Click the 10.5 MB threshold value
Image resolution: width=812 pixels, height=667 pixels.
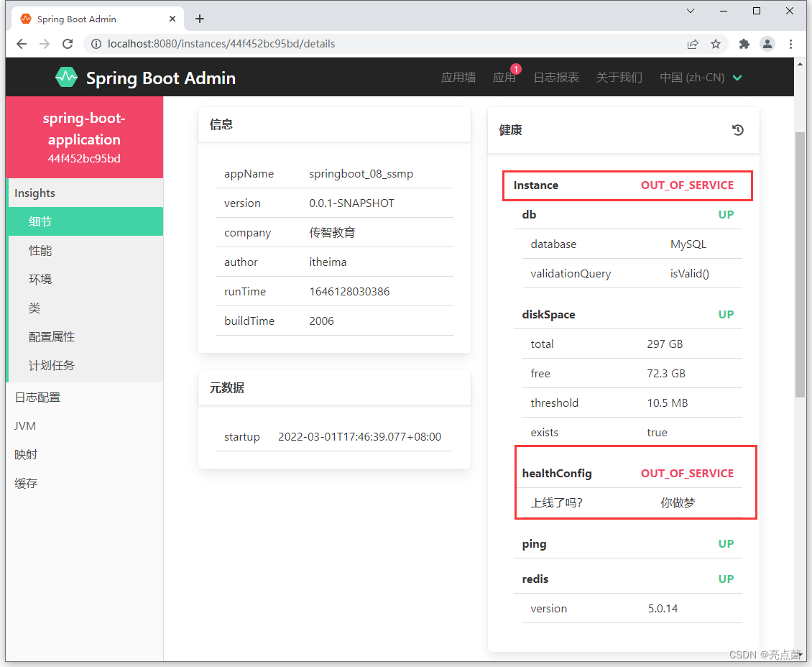pyautogui.click(x=668, y=403)
